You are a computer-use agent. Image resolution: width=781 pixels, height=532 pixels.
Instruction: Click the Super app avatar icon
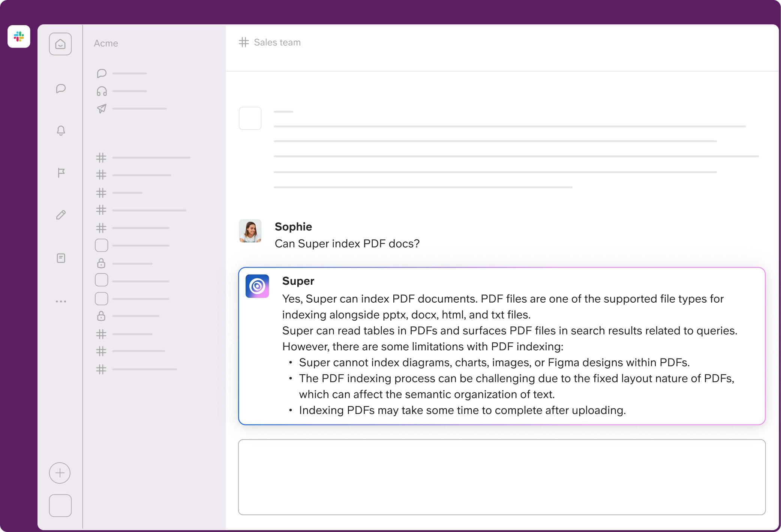tap(257, 286)
